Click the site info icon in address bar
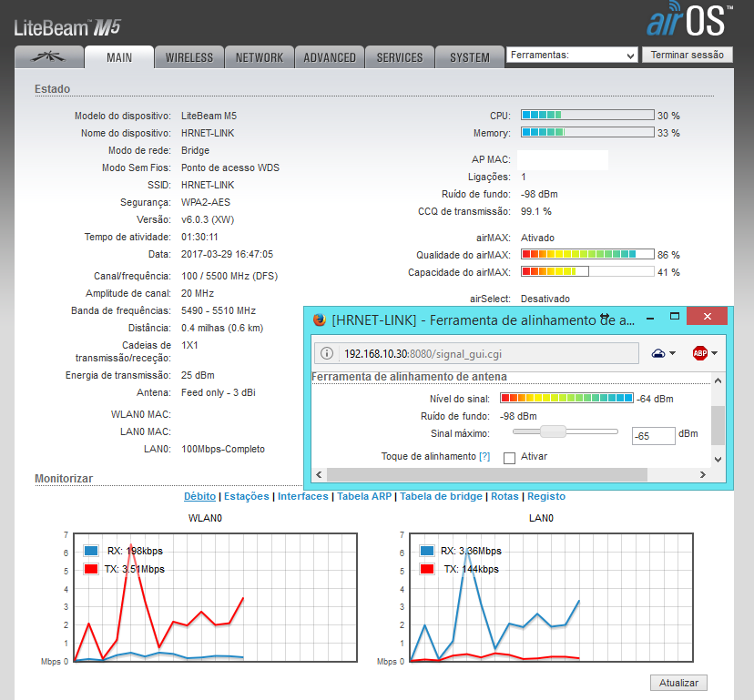 (327, 354)
